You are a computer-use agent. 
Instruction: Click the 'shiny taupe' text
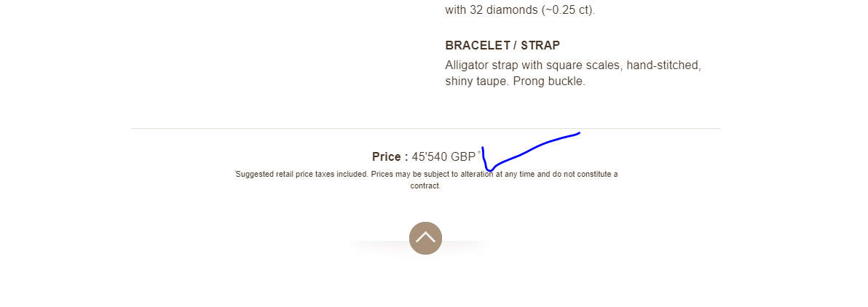point(477,81)
